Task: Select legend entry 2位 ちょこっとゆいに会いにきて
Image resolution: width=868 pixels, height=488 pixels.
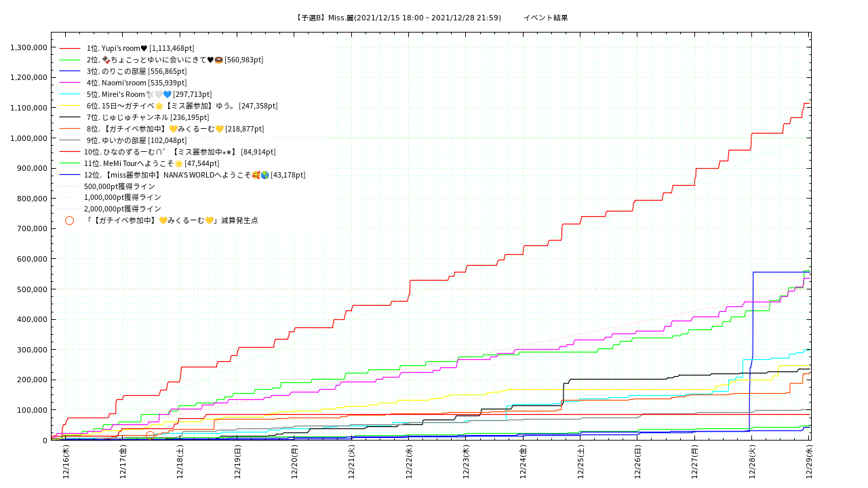Action: click(x=174, y=60)
